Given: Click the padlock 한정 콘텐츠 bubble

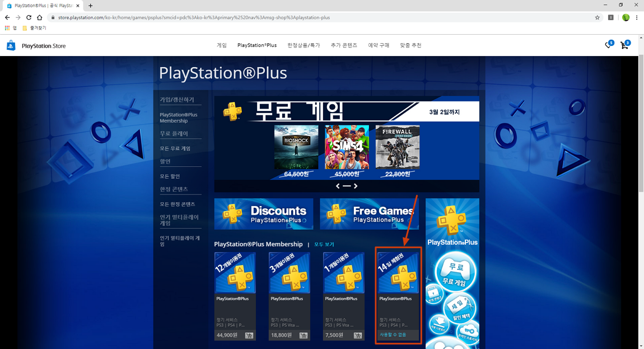Looking at the screenshot, I should (435, 294).
